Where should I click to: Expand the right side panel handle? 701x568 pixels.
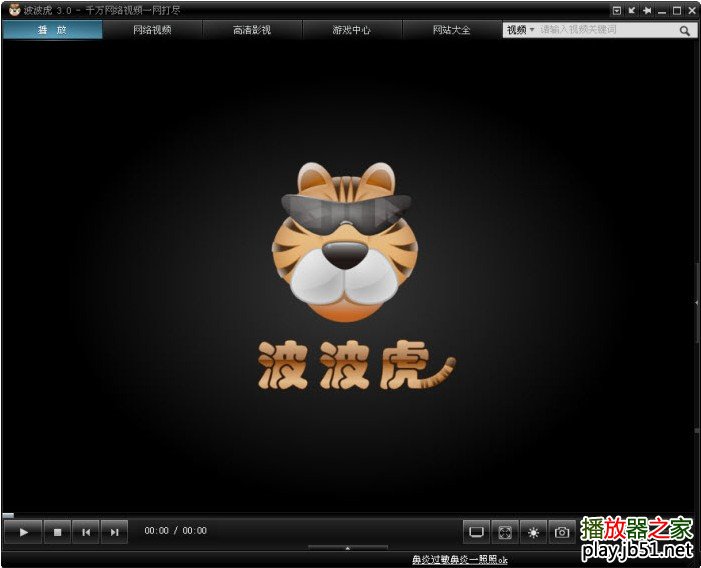tap(697, 303)
